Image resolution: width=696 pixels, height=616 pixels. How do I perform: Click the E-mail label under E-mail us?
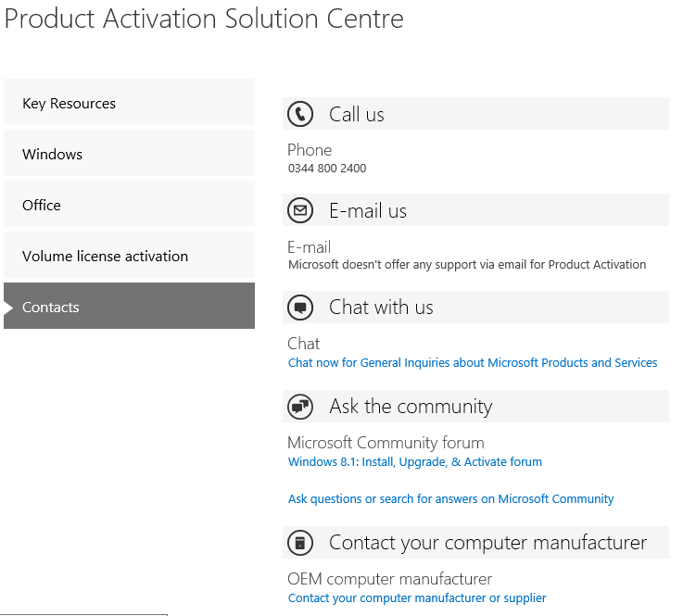[309, 246]
